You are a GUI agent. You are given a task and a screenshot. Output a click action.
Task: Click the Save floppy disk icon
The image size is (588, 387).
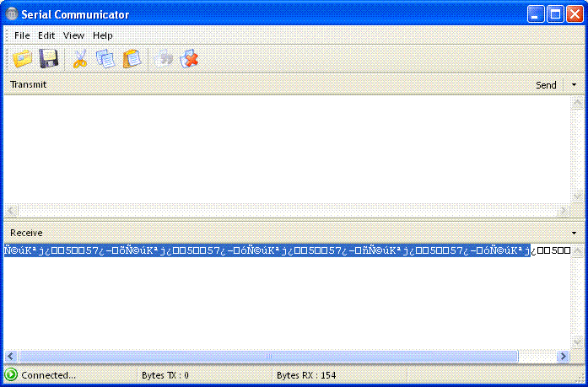coord(49,59)
